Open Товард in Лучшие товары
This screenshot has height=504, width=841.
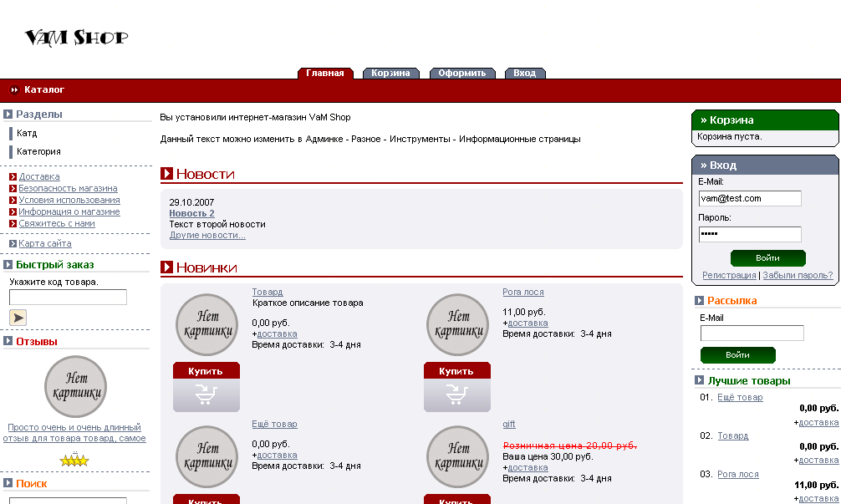(x=732, y=436)
